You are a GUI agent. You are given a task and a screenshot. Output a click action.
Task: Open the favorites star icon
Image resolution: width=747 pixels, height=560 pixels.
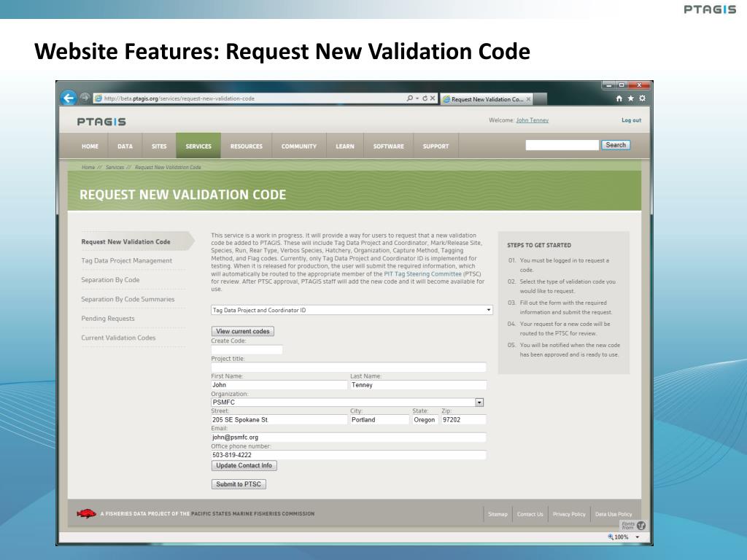coord(630,98)
